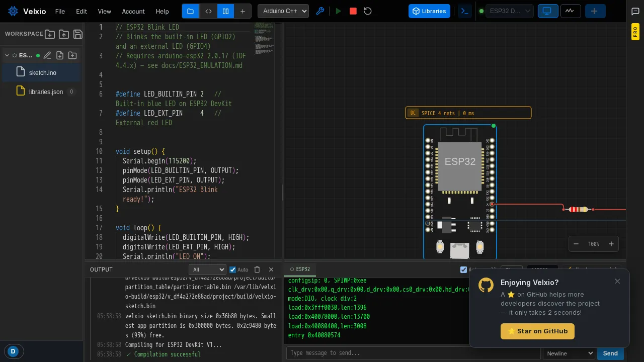644x362 pixels.
Task: Open the ESP32 board selector dropdown
Action: (509, 11)
